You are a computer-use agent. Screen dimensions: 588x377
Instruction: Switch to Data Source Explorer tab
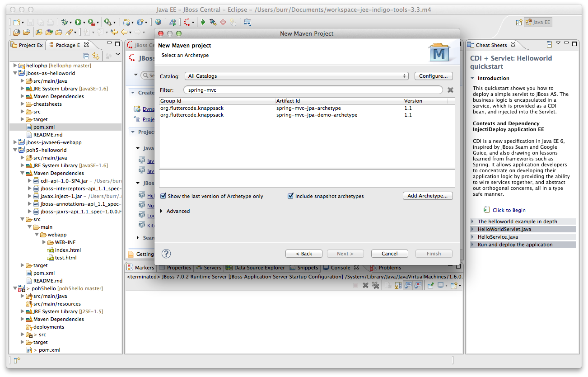click(x=256, y=268)
